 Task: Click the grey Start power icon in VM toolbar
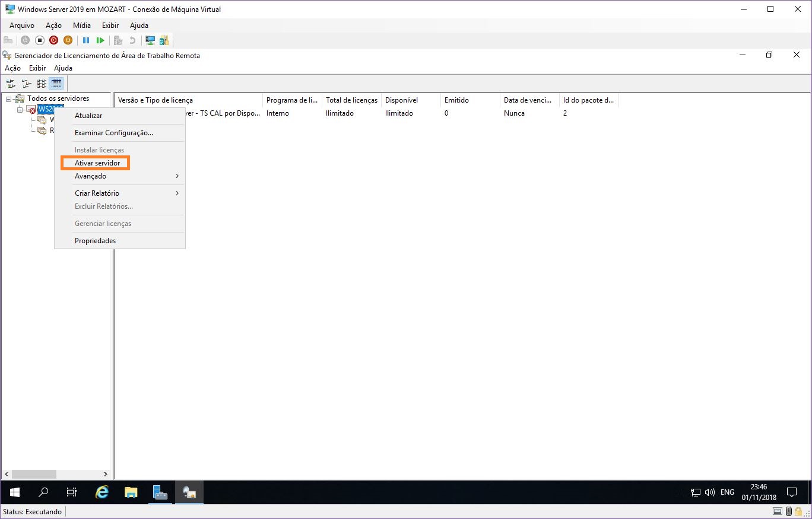25,40
